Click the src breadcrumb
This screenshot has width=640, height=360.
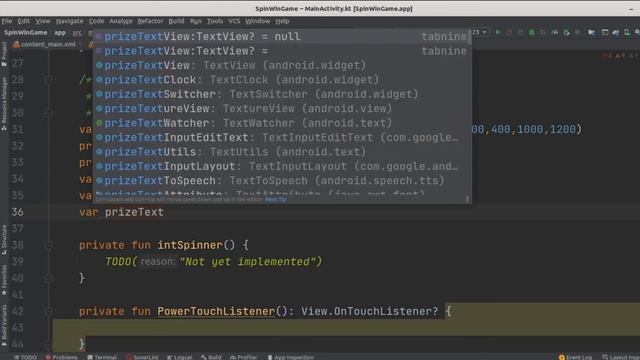coord(77,33)
